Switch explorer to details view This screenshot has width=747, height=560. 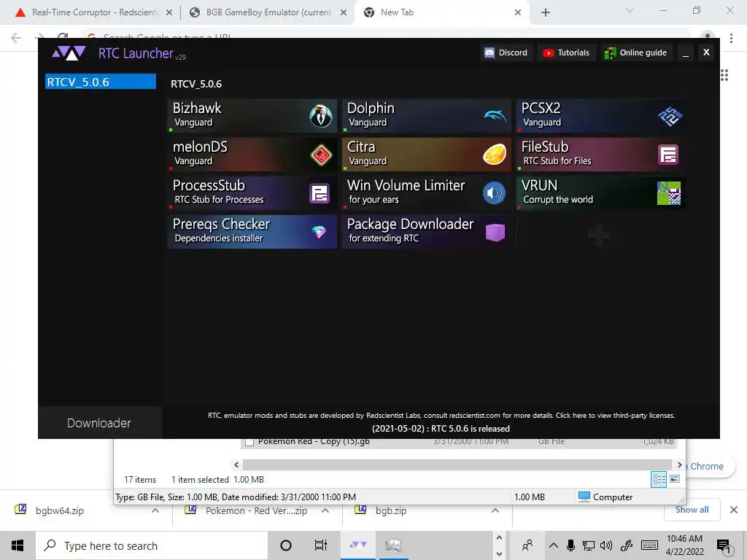659,479
